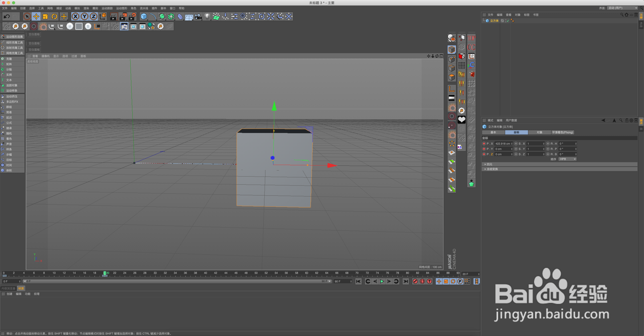Image resolution: width=644 pixels, height=336 pixels.
Task: Toggle the X axis lock
Action: 75,16
